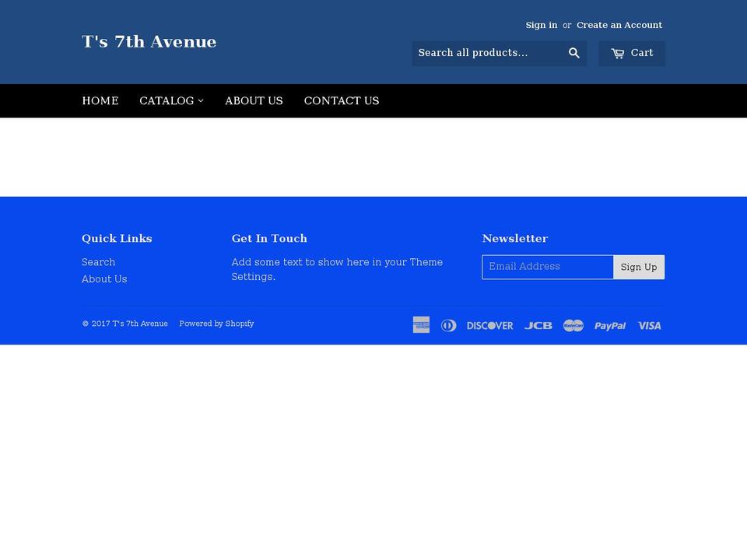747x560 pixels.
Task: Click the American Express payment icon
Action: click(421, 325)
